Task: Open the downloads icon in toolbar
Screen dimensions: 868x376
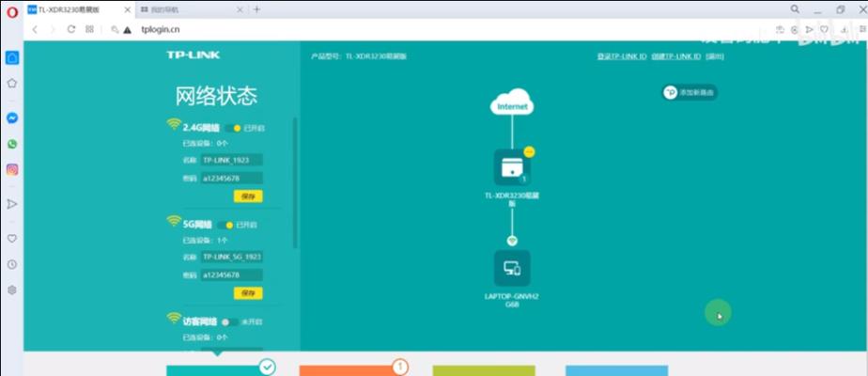Action: point(845,29)
